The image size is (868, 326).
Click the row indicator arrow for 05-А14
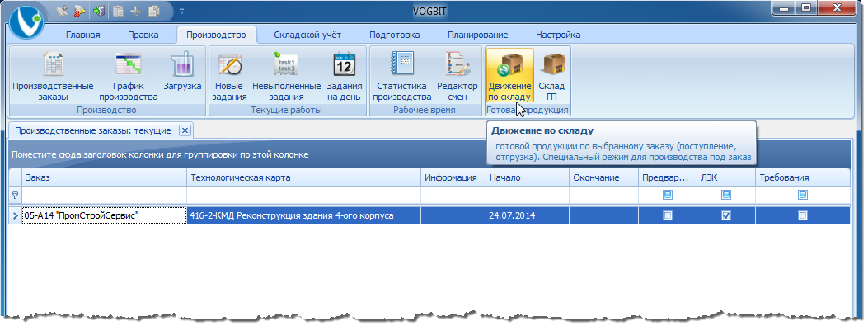[15, 215]
